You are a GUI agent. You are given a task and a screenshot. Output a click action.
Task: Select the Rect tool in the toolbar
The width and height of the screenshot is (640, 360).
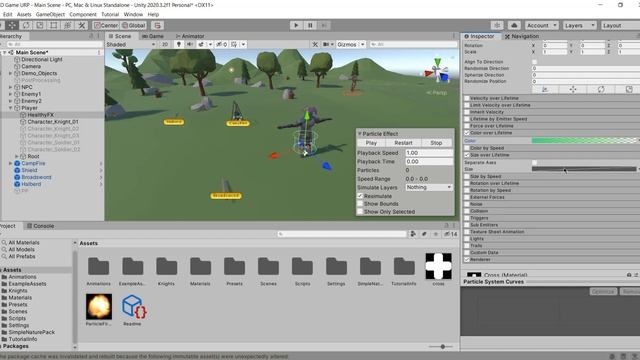(x=53, y=25)
